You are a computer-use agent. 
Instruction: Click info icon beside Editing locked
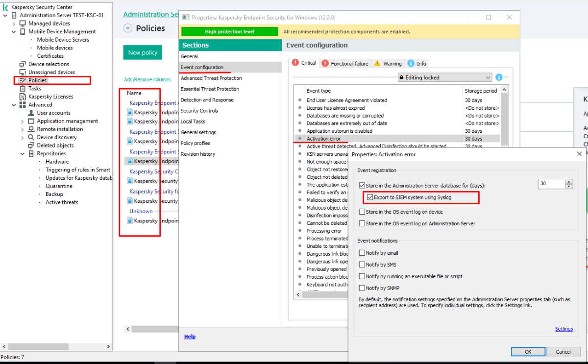(x=499, y=77)
